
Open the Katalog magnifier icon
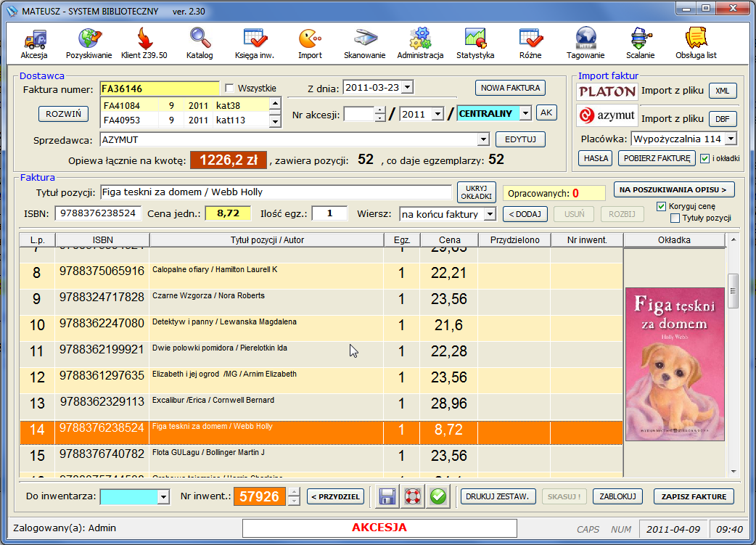200,42
